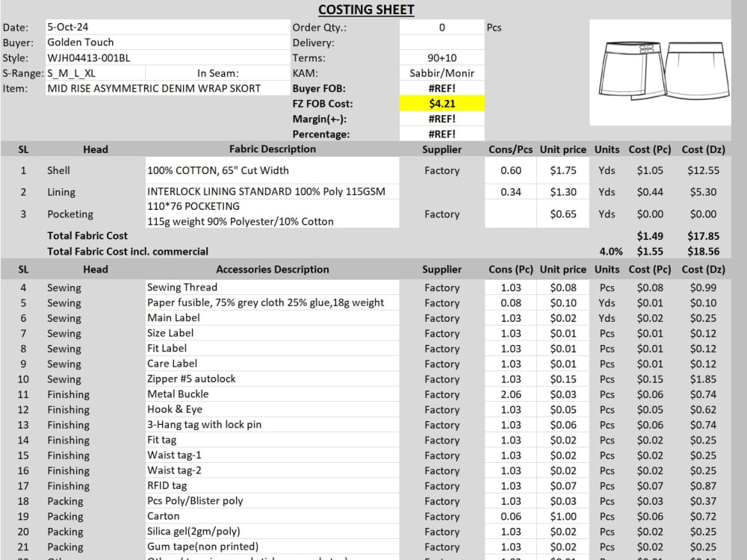This screenshot has height=560, width=747.
Task: Select the 'Metal Buckle' description cell
Action: point(272,393)
